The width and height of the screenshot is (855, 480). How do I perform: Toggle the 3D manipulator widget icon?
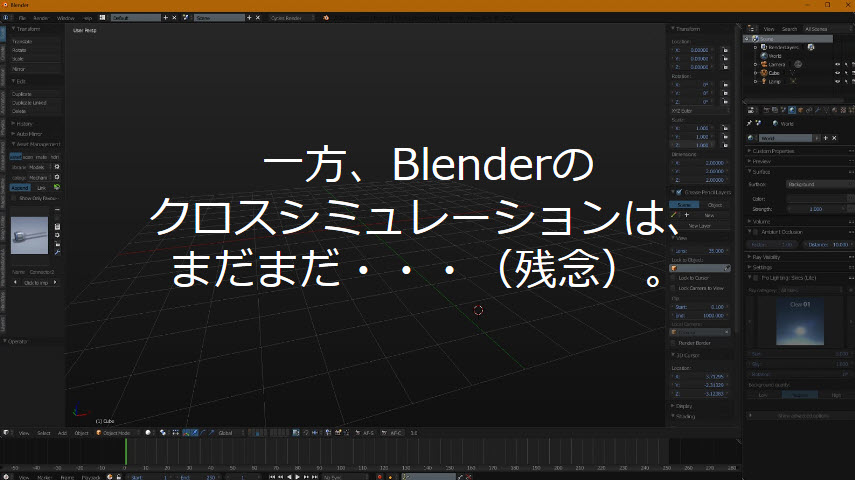pos(186,433)
